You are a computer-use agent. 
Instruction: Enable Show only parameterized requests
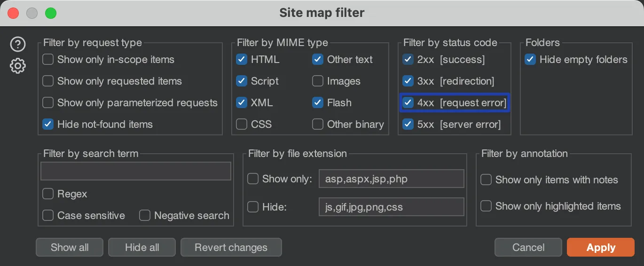click(x=48, y=103)
